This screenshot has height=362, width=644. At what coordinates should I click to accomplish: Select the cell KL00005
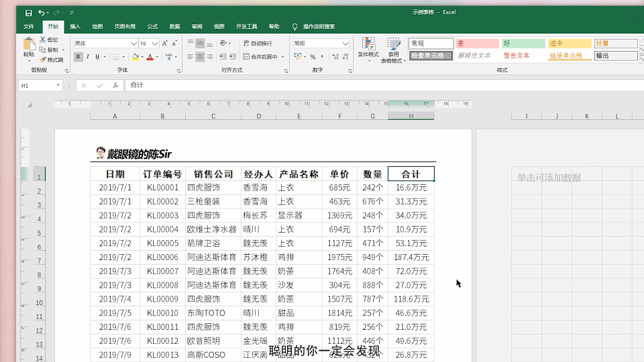pyautogui.click(x=162, y=243)
